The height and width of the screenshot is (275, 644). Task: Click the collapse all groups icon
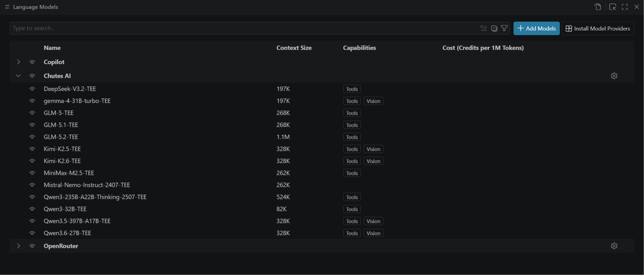(494, 28)
